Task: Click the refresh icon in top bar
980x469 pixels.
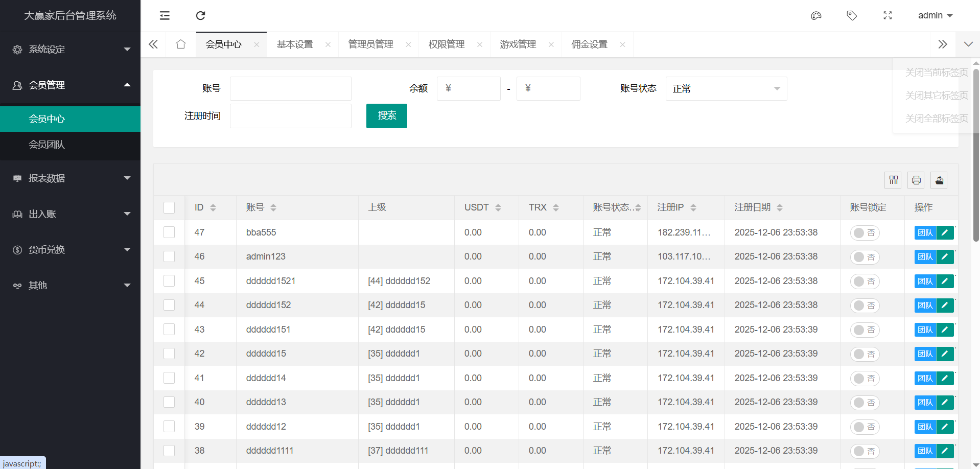Action: [x=200, y=15]
